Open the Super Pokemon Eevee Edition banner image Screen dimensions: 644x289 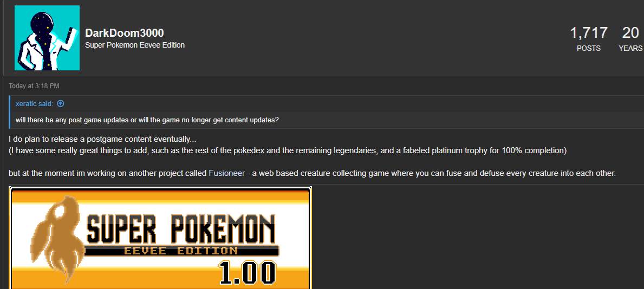click(x=160, y=238)
